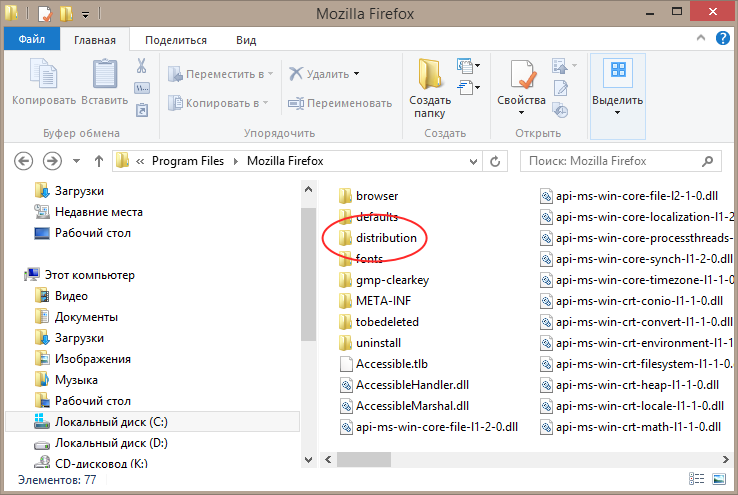Select the distribution folder
Screen dimensions: 738x495
pyautogui.click(x=377, y=238)
